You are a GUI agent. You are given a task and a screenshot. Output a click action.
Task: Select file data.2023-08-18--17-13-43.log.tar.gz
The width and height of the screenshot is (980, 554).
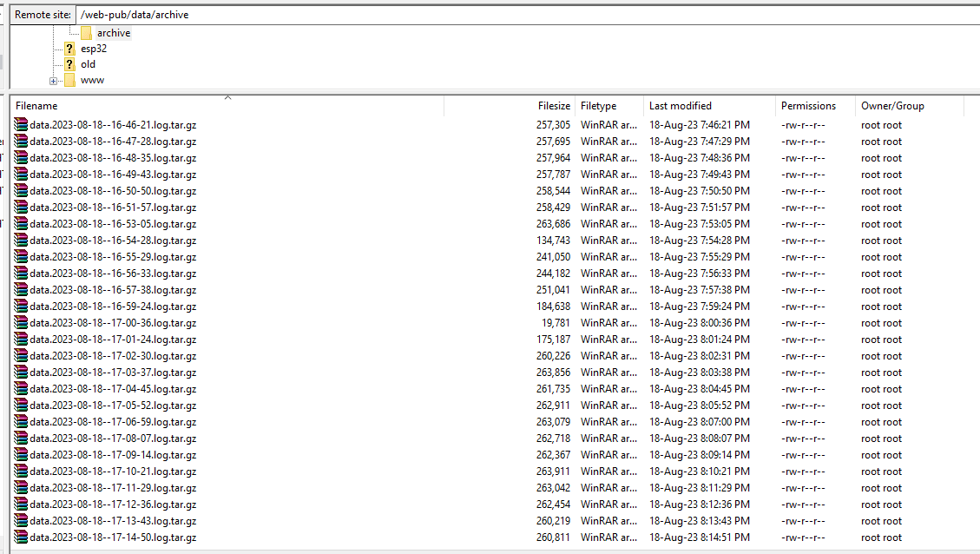coord(113,521)
